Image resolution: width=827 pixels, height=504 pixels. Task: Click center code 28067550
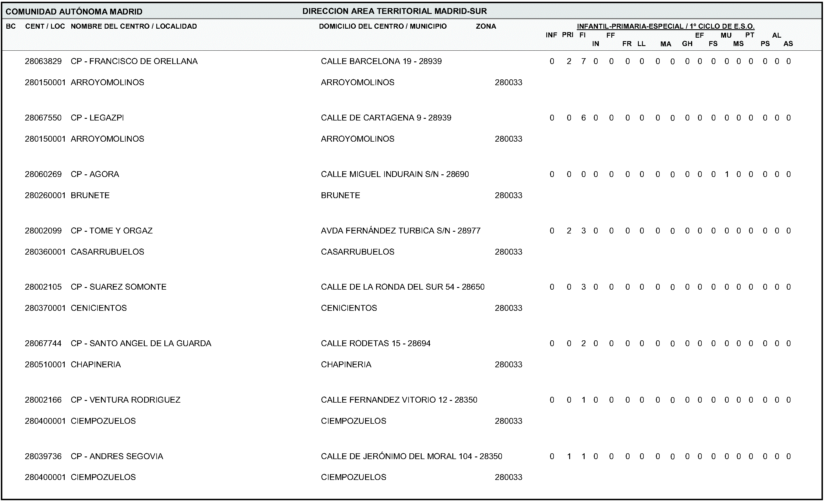[x=43, y=118]
